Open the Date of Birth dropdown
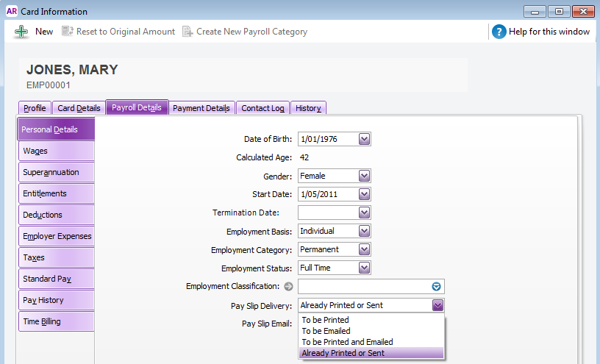The width and height of the screenshot is (600, 364). point(364,139)
